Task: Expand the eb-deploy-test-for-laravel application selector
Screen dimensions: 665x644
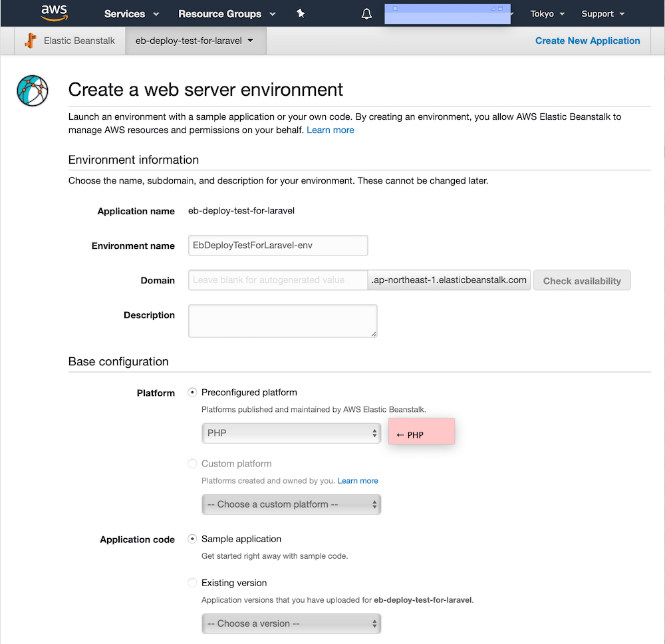Action: (x=195, y=41)
